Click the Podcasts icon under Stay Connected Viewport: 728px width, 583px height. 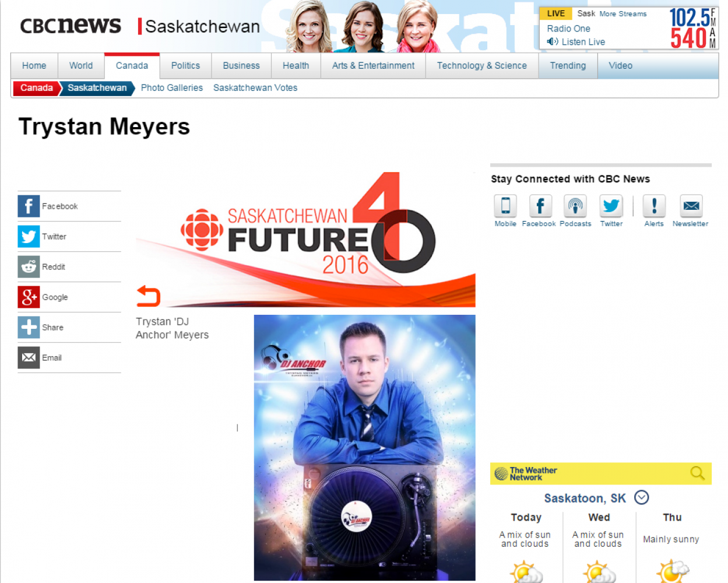575,206
